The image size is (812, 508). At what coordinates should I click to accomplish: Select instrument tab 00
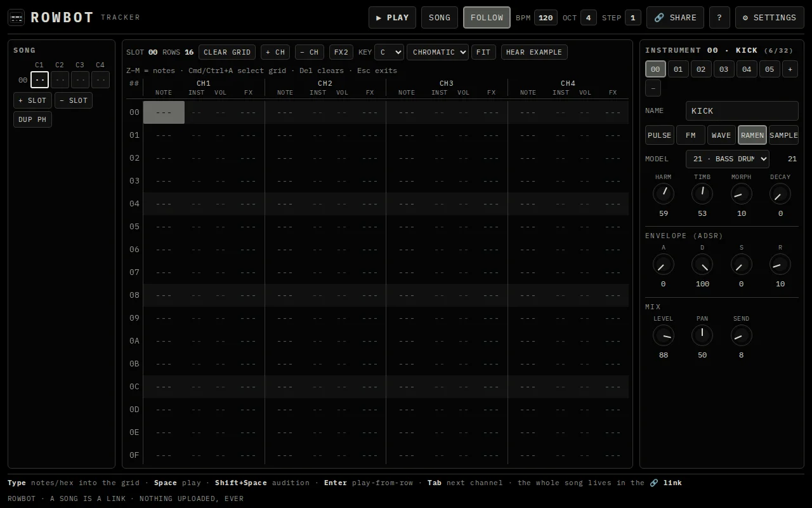tap(655, 69)
